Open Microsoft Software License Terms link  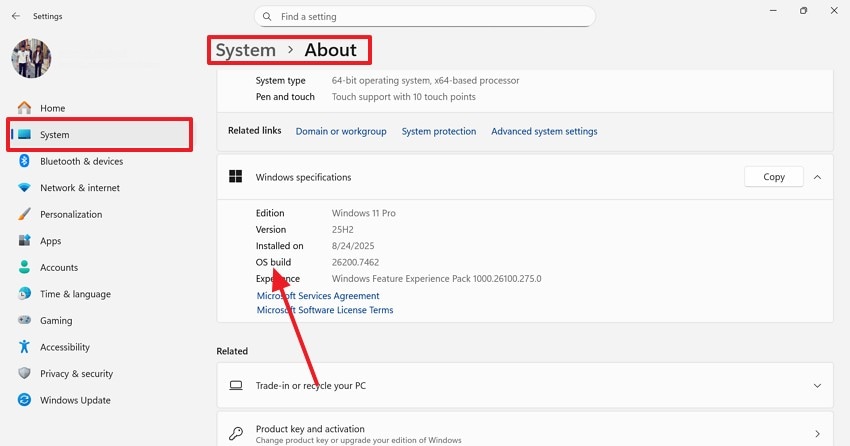point(325,310)
